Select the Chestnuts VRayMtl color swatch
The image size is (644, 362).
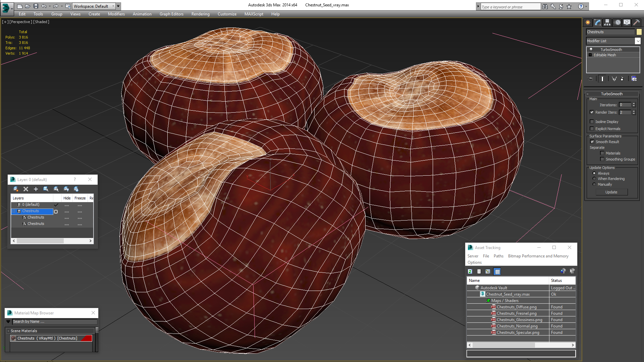(x=87, y=338)
